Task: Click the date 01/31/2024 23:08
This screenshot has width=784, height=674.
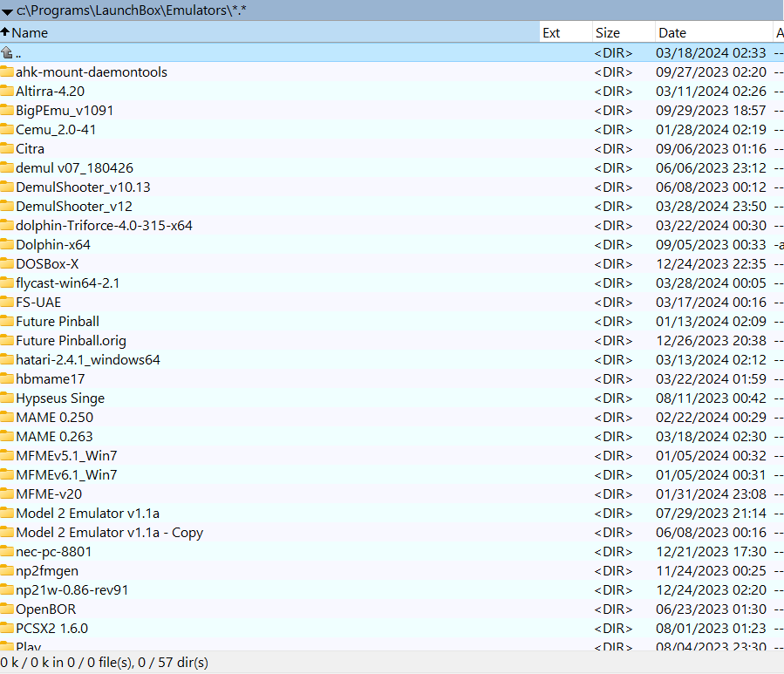Action: 711,494
